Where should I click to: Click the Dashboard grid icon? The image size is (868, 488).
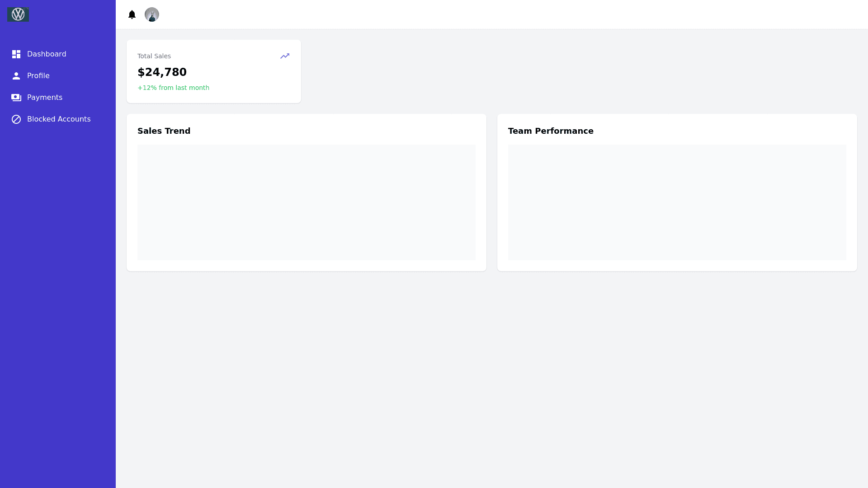(x=16, y=54)
